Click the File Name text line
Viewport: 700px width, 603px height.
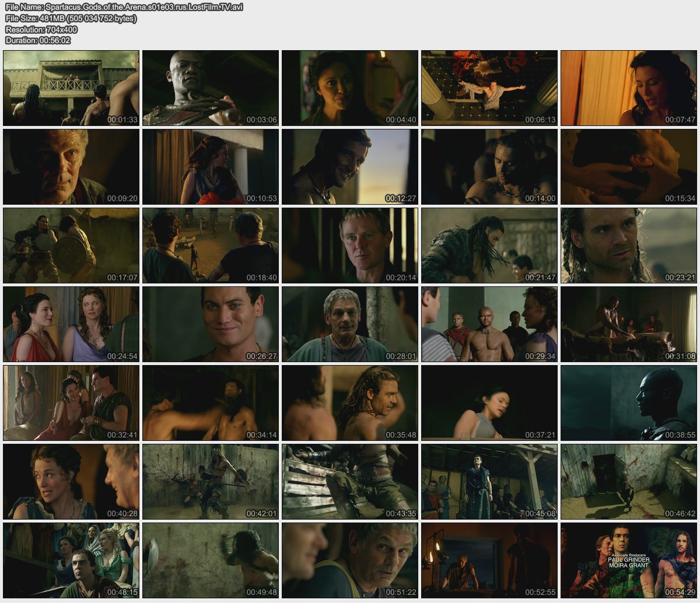coord(124,7)
